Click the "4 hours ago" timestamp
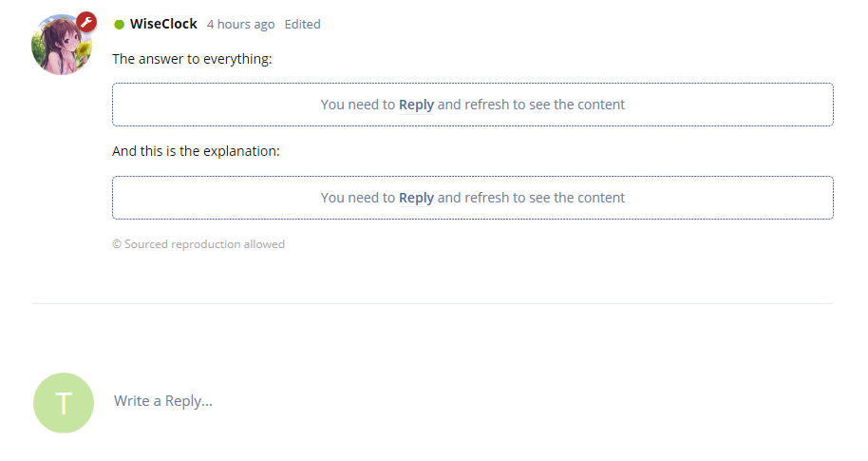The width and height of the screenshot is (868, 461). point(241,25)
